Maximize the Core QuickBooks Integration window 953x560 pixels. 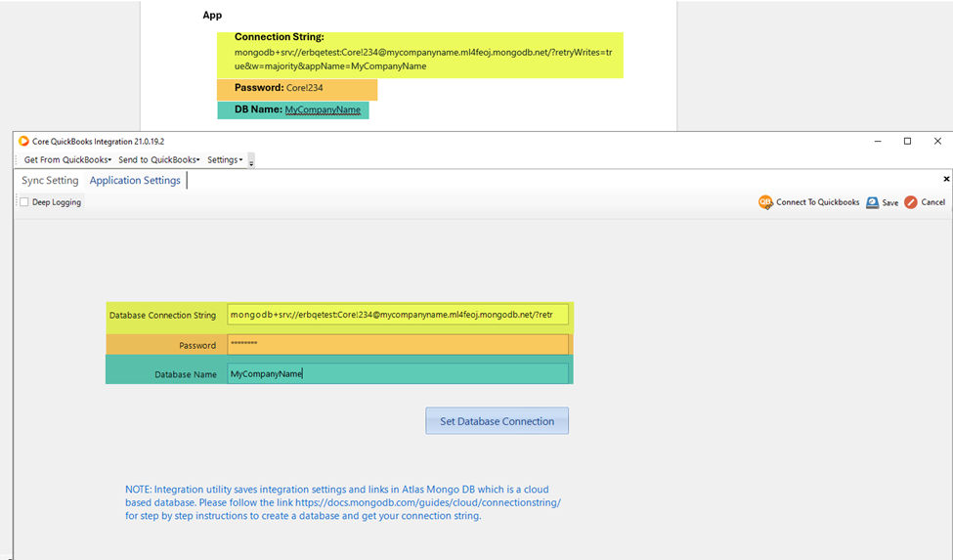(907, 141)
